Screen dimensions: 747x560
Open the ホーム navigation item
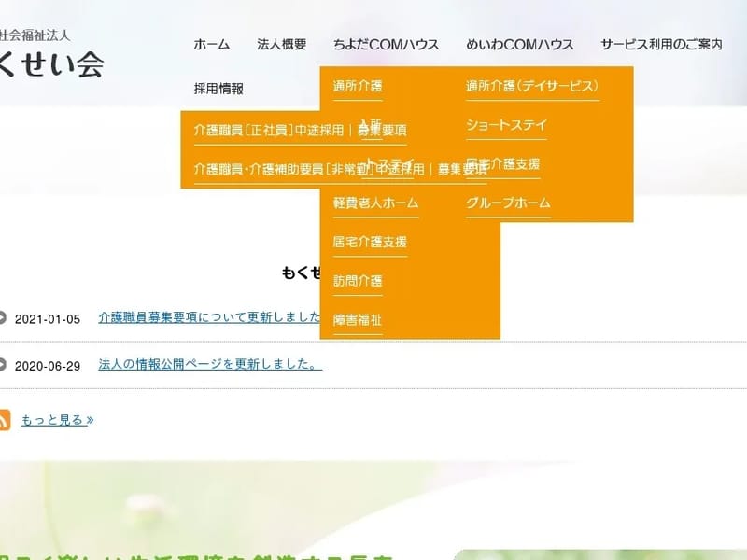click(212, 44)
